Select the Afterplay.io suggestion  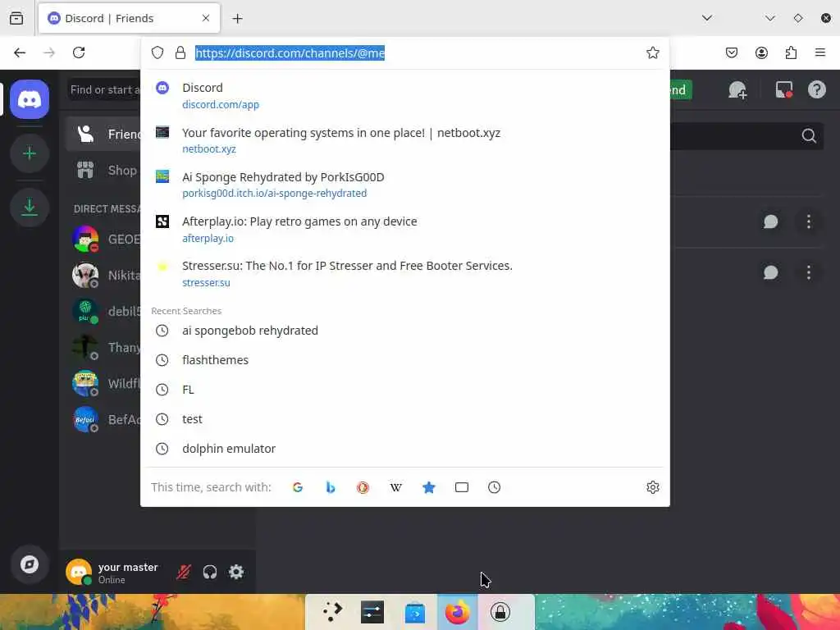[405, 230]
